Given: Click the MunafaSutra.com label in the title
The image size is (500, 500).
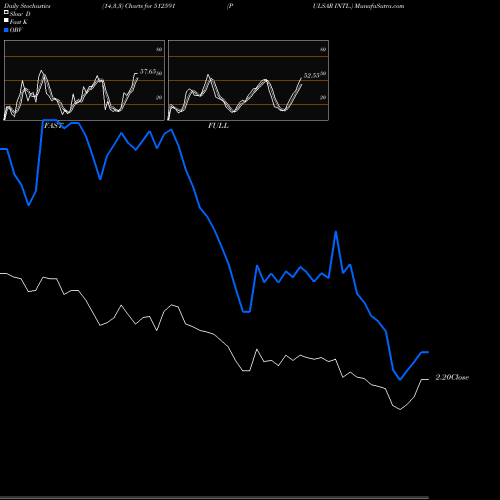Looking at the screenshot, I should (x=380, y=6).
